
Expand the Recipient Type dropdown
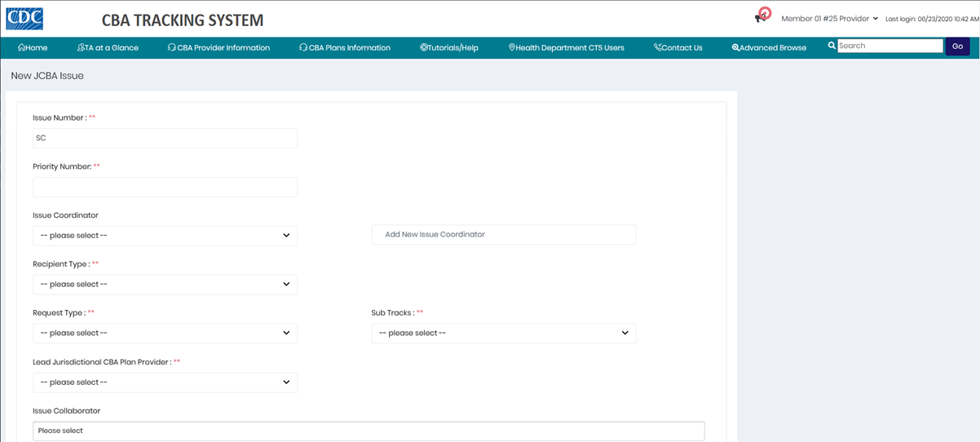(x=165, y=285)
